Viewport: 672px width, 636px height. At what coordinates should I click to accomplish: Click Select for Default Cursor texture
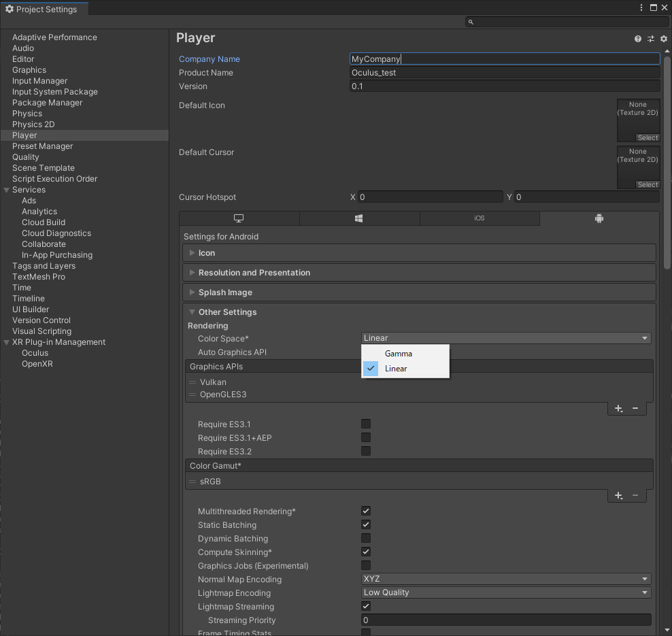tap(648, 185)
